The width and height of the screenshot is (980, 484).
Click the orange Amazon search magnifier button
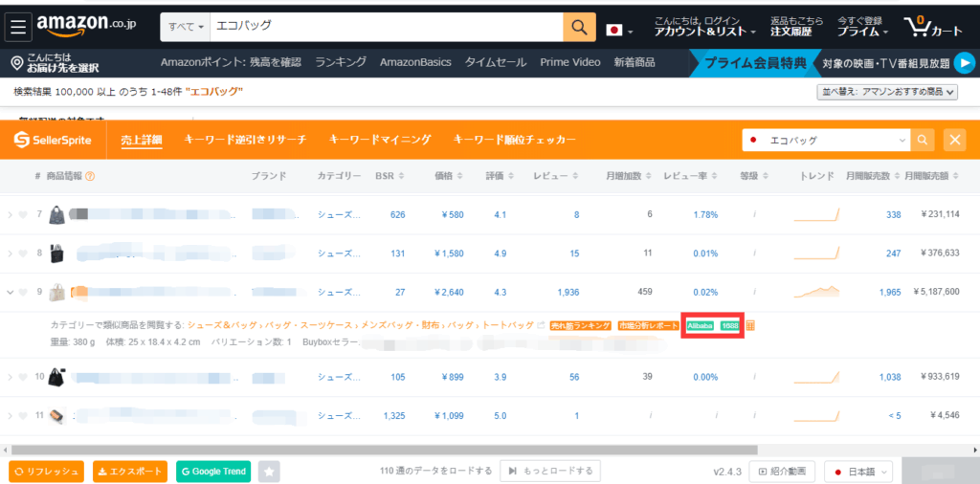pos(578,26)
